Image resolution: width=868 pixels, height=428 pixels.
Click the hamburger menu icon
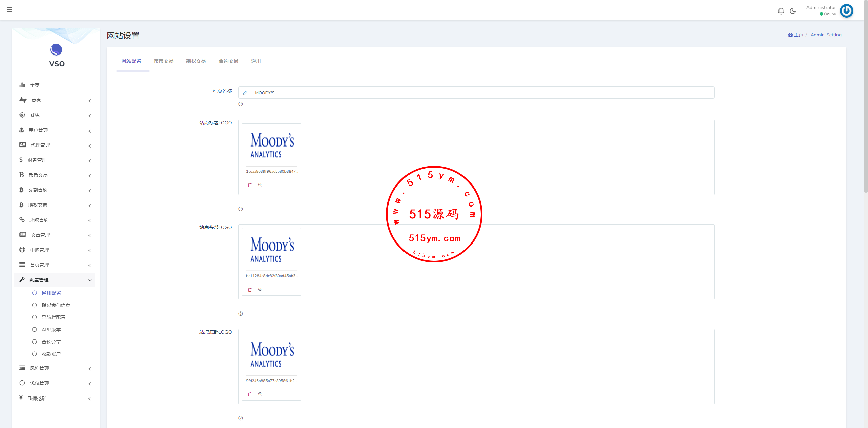pyautogui.click(x=9, y=9)
